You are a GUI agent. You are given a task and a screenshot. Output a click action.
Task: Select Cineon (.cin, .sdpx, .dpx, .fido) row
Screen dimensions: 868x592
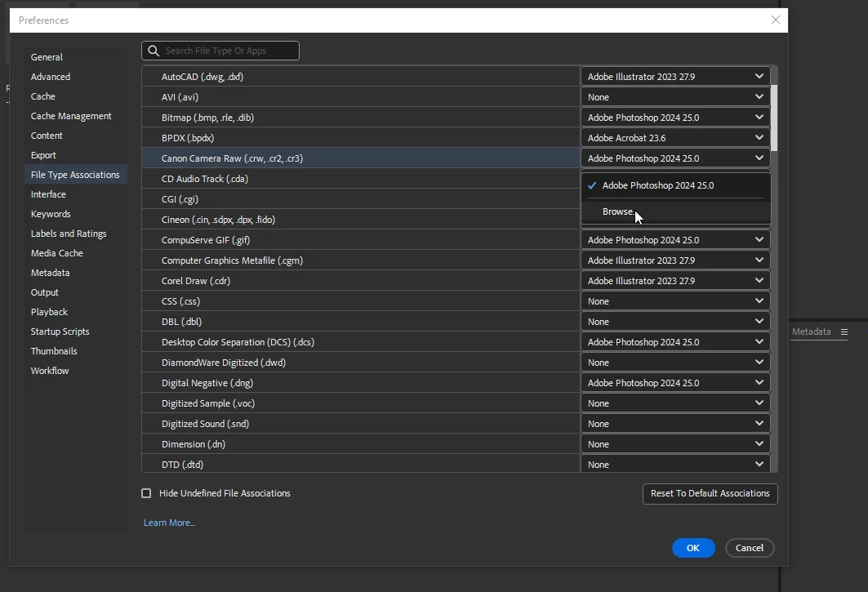click(360, 220)
